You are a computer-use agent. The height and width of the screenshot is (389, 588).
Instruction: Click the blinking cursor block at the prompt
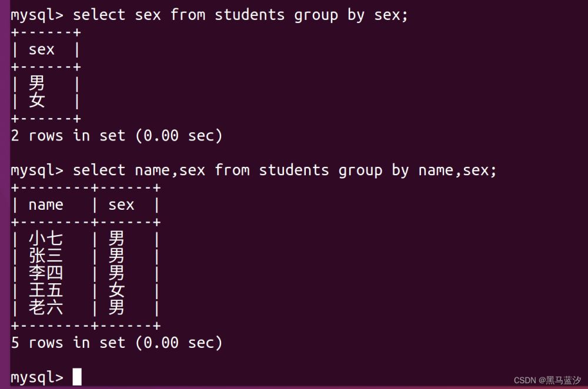coord(77,377)
